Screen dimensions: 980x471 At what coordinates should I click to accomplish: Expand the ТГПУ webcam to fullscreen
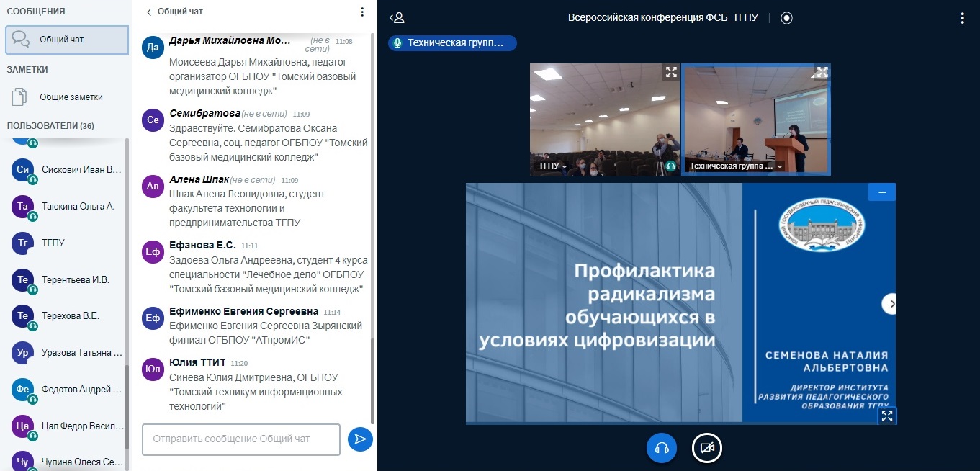(671, 72)
